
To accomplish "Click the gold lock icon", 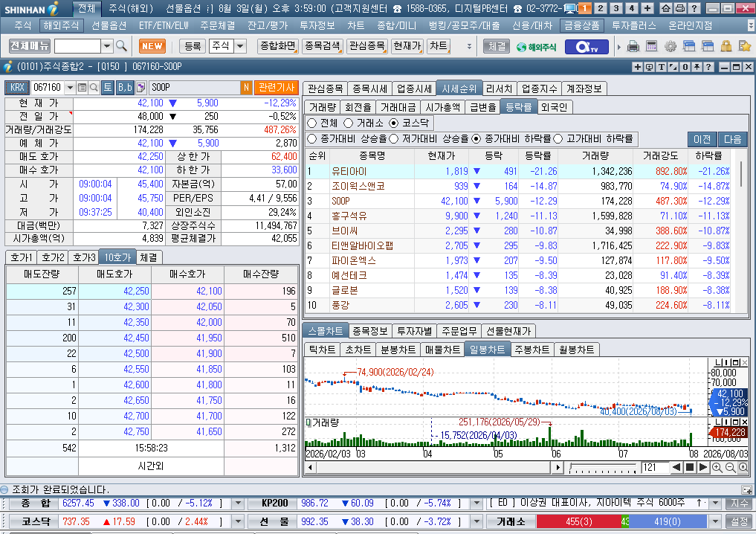I will 726,47.
